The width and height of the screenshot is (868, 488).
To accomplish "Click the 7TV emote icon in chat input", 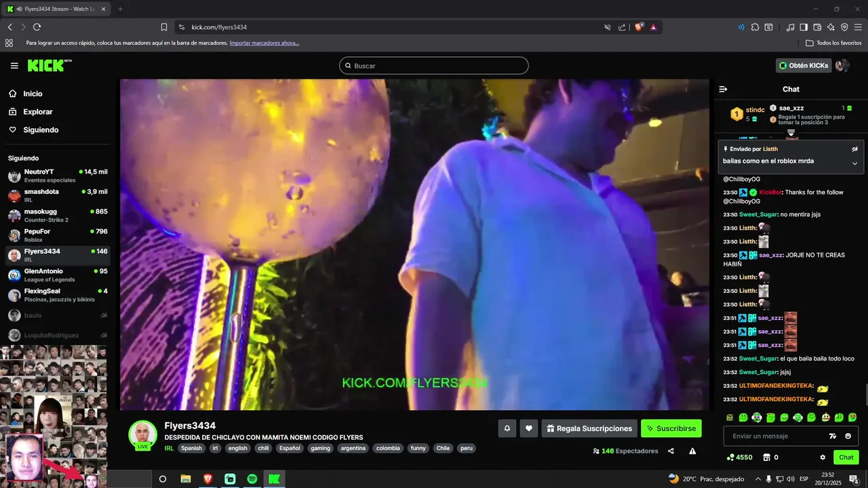I will tap(833, 436).
